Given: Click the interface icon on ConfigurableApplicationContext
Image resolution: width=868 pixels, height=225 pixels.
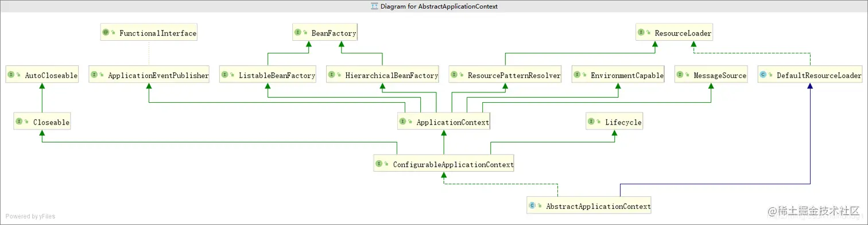Looking at the screenshot, I should pos(379,164).
